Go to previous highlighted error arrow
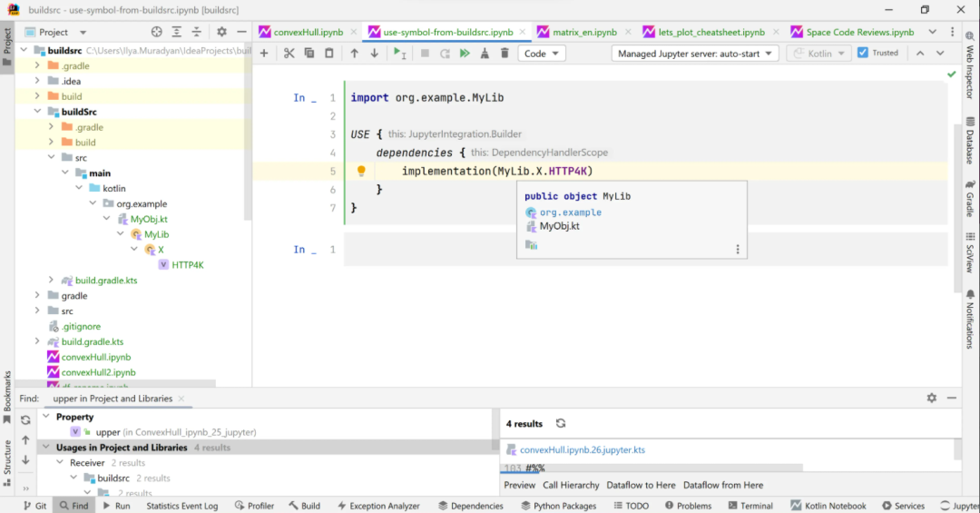This screenshot has width=980, height=513. [920, 54]
